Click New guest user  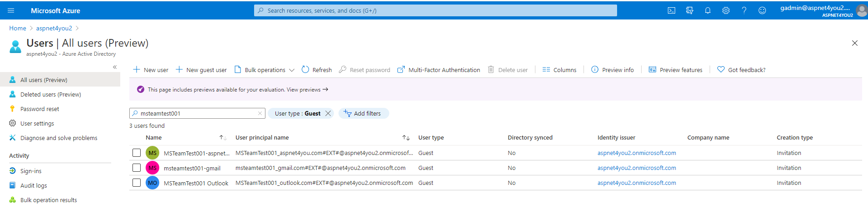click(201, 70)
